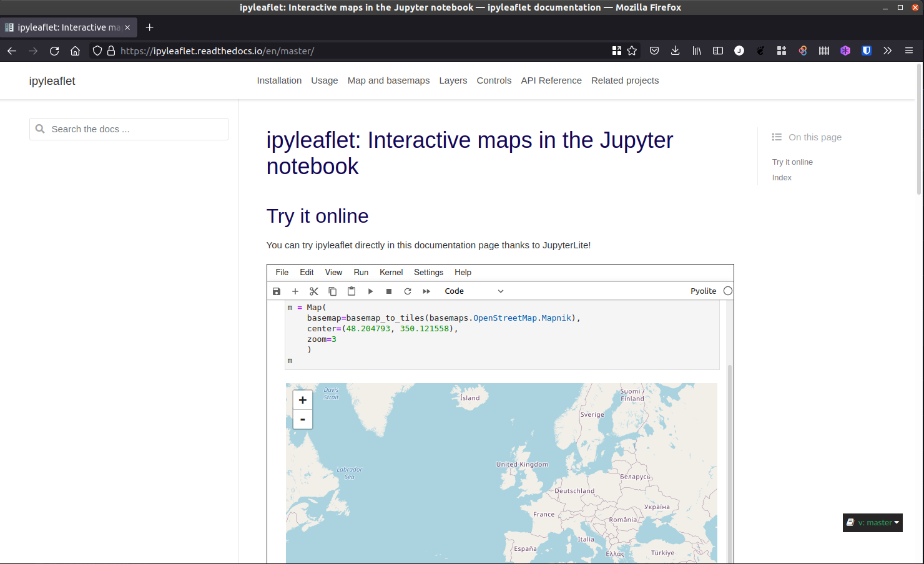The height and width of the screenshot is (564, 924).
Task: Expand the v: master version selector
Action: click(873, 523)
